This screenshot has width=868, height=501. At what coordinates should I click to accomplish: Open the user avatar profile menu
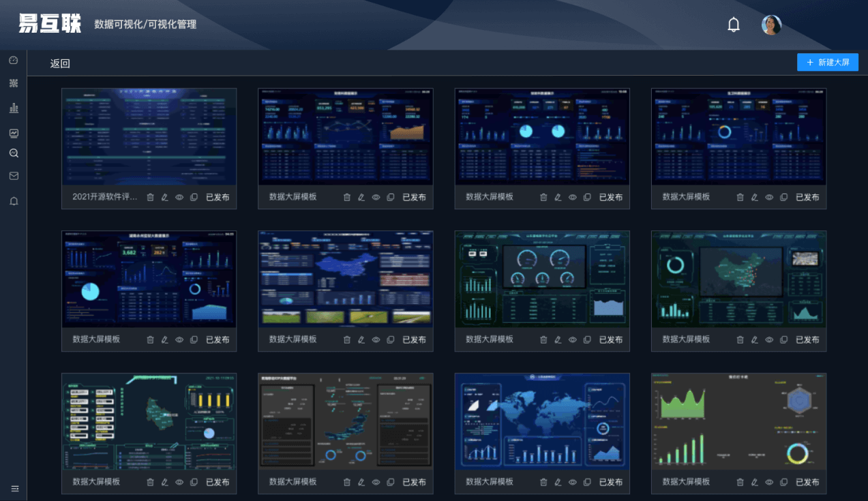point(771,25)
